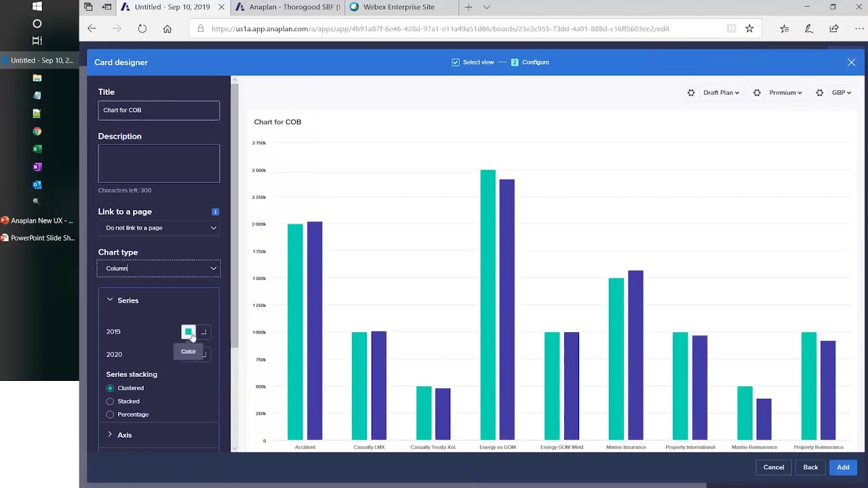Switch to Anaplan New UX PowerPoint taskbar item
This screenshot has height=488, width=868.
tap(38, 220)
